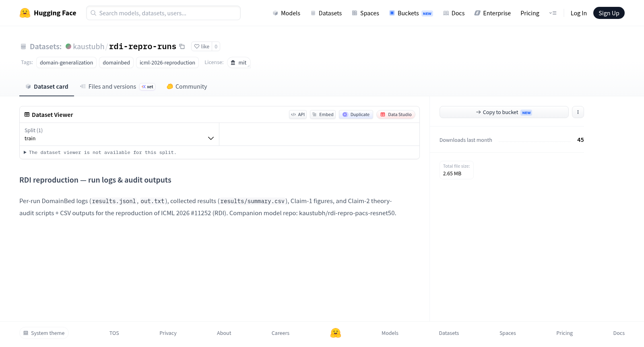The image size is (644, 347).
Task: Open the more options kebab menu
Action: pyautogui.click(x=578, y=112)
